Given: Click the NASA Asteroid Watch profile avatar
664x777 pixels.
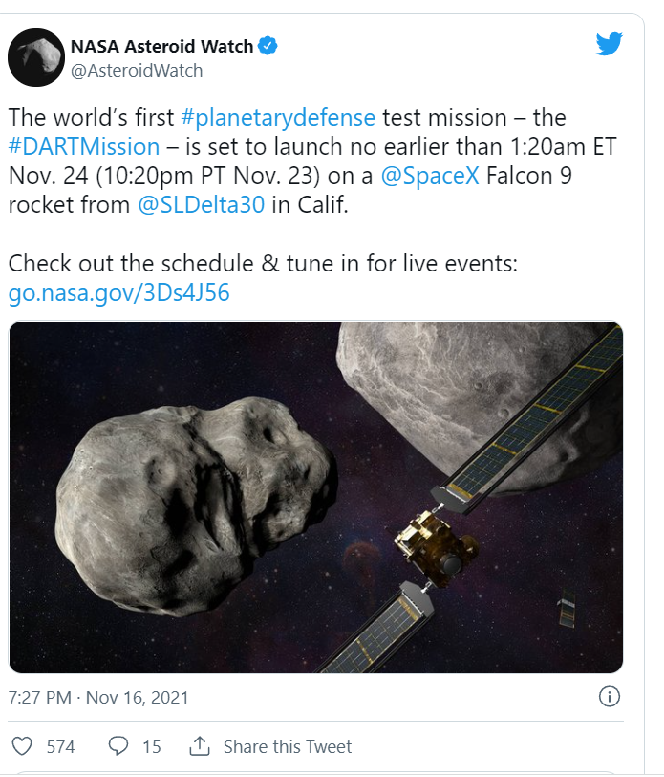Looking at the screenshot, I should coord(37,59).
